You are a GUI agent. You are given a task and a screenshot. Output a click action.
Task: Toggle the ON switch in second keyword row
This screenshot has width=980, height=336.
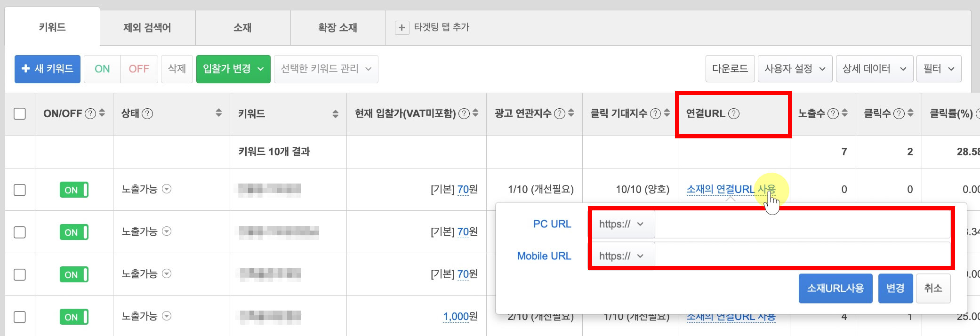tap(74, 232)
